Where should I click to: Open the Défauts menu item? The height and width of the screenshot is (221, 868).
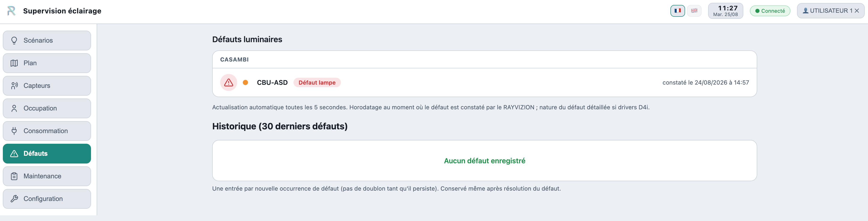click(x=47, y=154)
